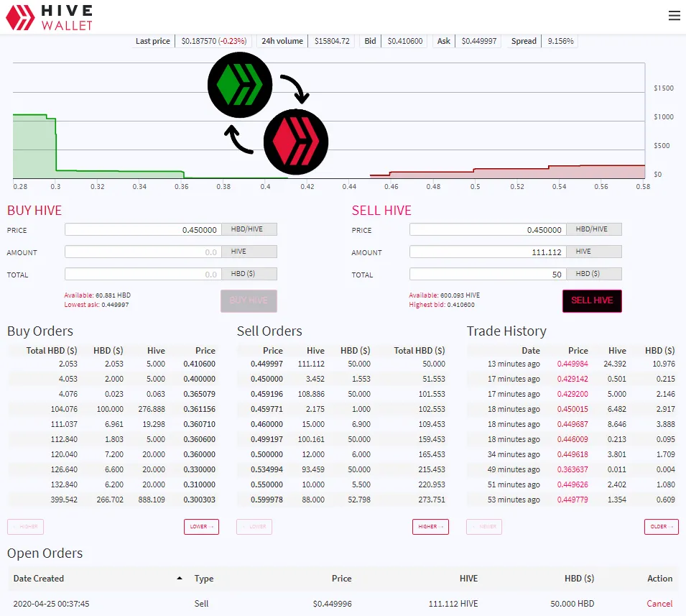Select sell order priced 0.459196
Screen dimensions: 686x616
(x=343, y=394)
